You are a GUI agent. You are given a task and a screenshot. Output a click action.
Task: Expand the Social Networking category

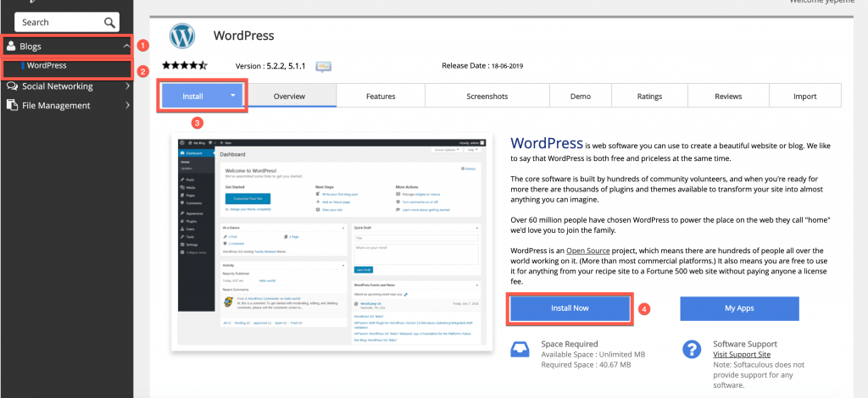tap(126, 86)
